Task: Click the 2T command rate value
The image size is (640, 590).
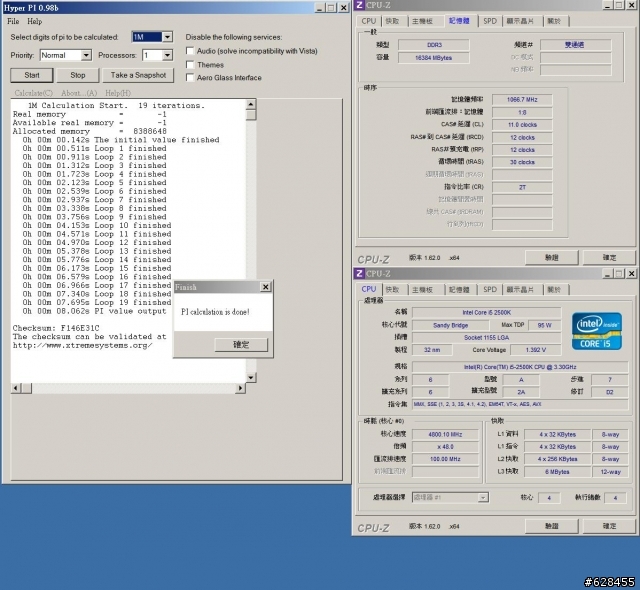Action: coord(522,187)
